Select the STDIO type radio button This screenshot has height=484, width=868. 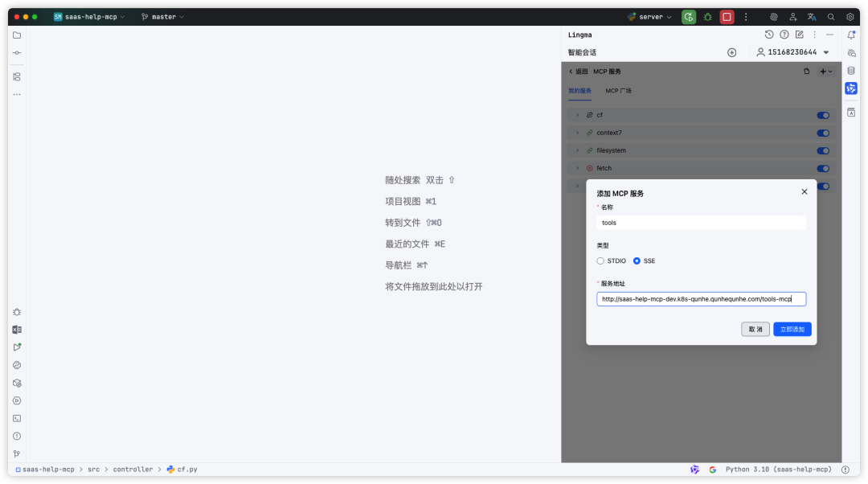600,260
